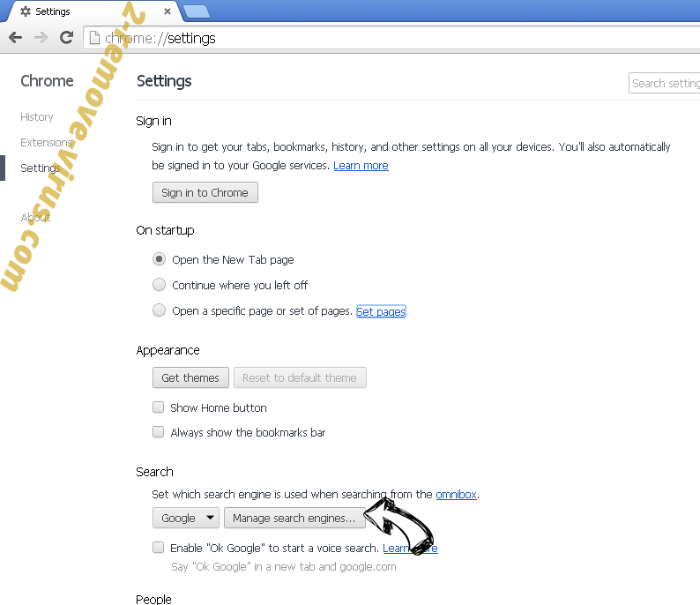Click the page icon in the address bar

pos(94,38)
